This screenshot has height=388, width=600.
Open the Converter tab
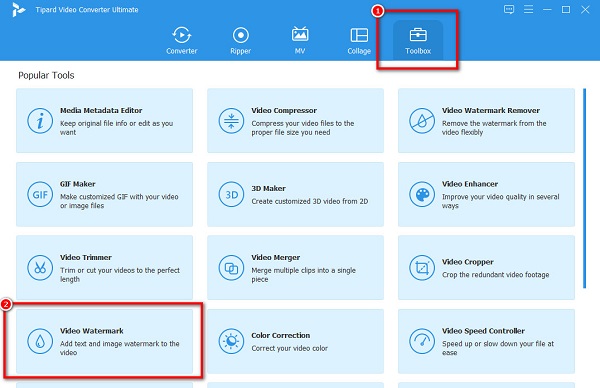(181, 41)
